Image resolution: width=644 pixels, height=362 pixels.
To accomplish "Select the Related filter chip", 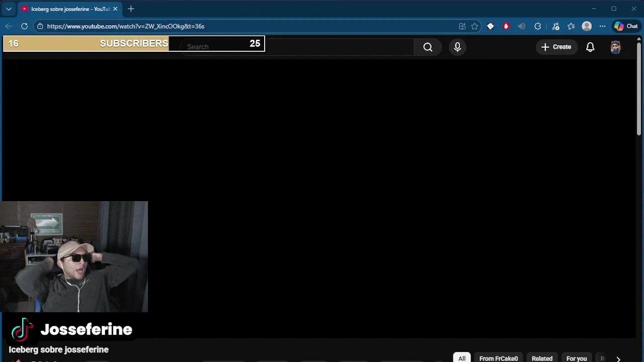I will pos(542,358).
